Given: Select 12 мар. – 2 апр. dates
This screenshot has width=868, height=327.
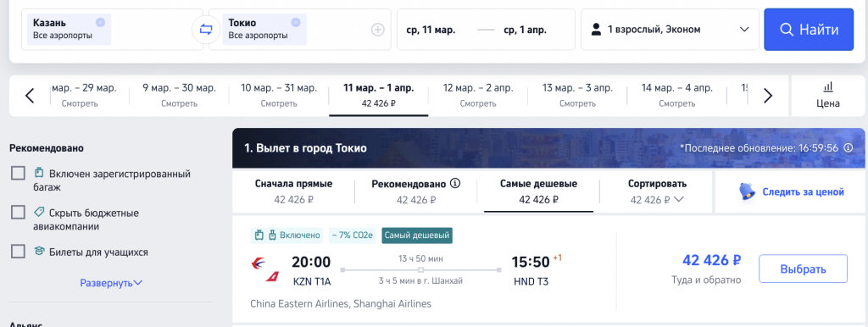Looking at the screenshot, I should click(x=478, y=95).
